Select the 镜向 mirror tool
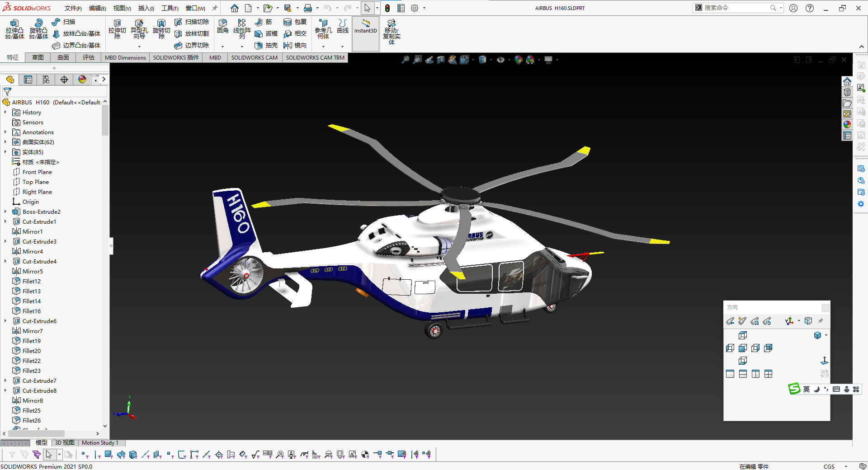This screenshot has width=868, height=470. click(296, 45)
